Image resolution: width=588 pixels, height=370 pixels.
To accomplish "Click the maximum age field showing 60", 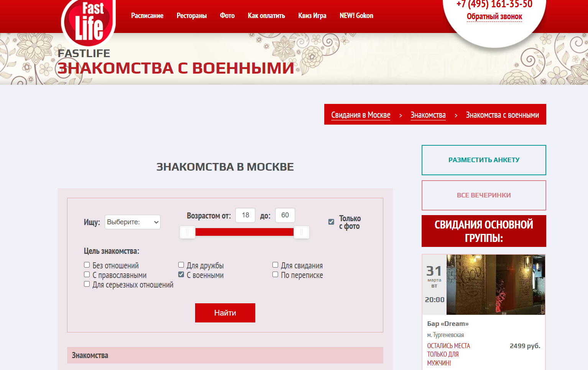I will (x=285, y=215).
